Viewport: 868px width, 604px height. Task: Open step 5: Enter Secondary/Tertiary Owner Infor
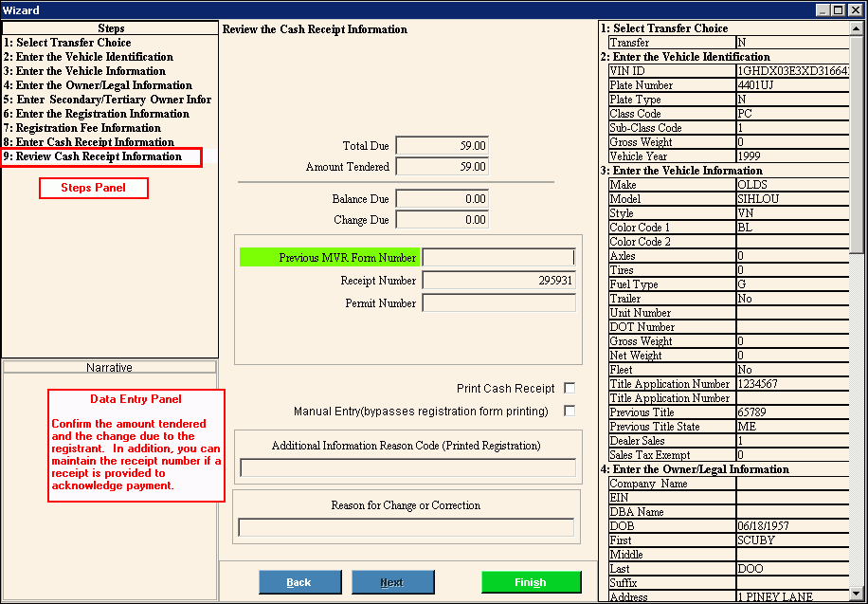(107, 100)
